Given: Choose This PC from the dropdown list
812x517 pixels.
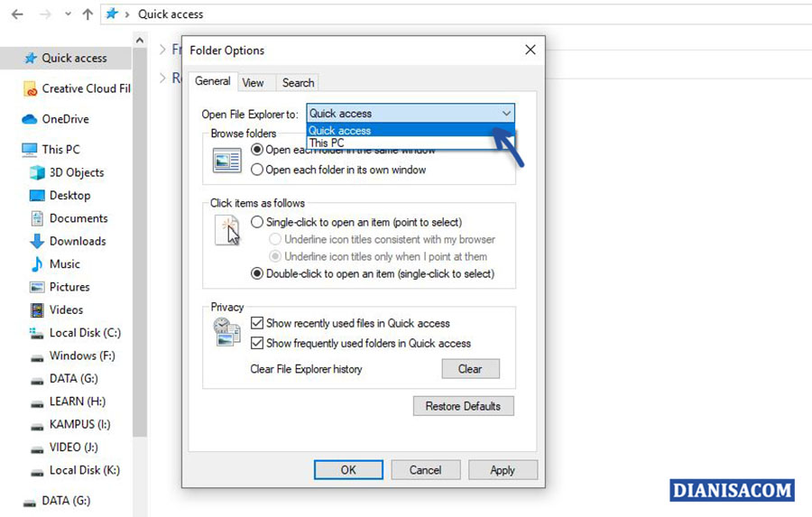Looking at the screenshot, I should pyautogui.click(x=411, y=143).
